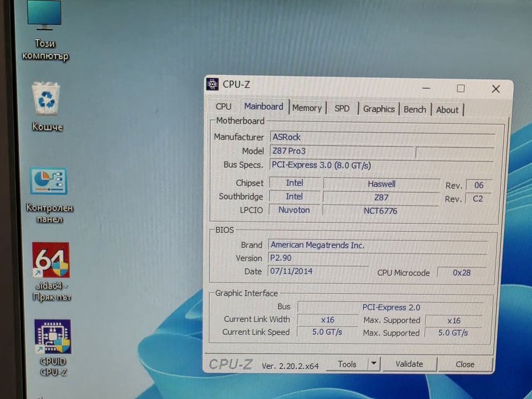The image size is (532, 399).
Task: Select the Mainboard tab
Action: click(x=263, y=107)
